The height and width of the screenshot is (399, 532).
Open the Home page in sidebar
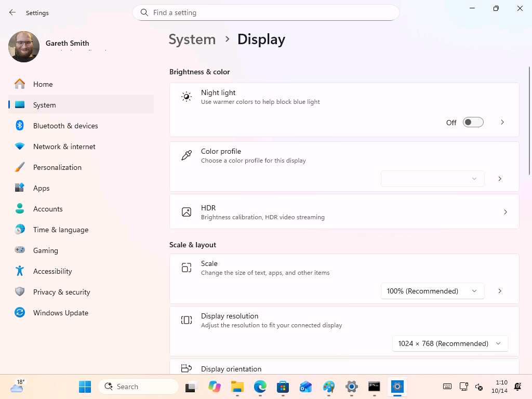click(81, 84)
